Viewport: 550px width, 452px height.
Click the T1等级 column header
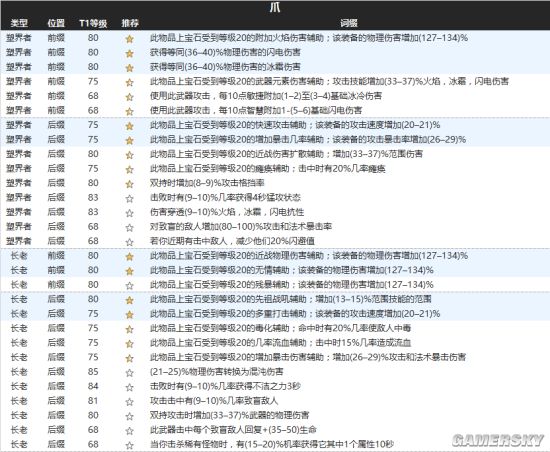(x=93, y=23)
